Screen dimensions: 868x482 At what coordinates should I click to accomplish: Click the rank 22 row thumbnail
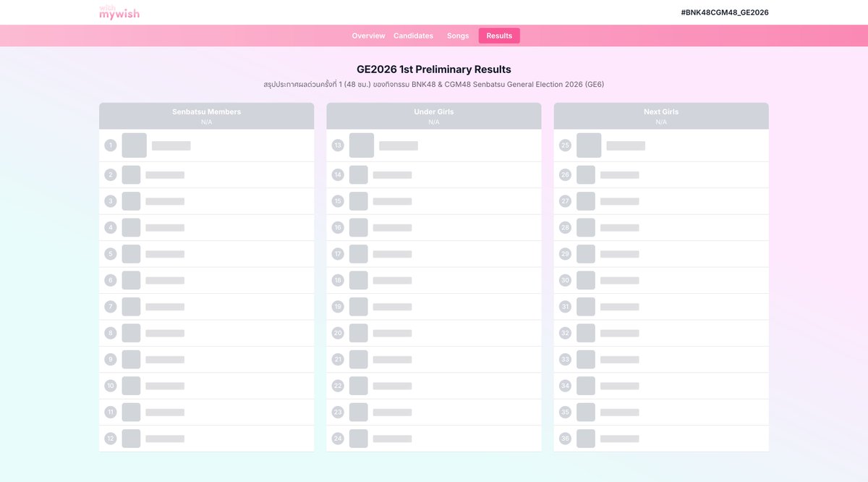358,386
